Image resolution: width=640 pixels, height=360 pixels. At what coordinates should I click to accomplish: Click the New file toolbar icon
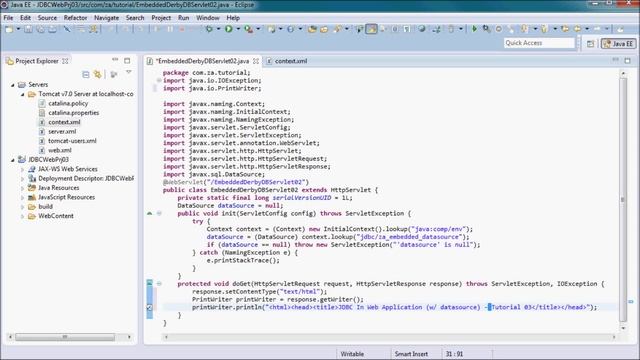[x=9, y=29]
